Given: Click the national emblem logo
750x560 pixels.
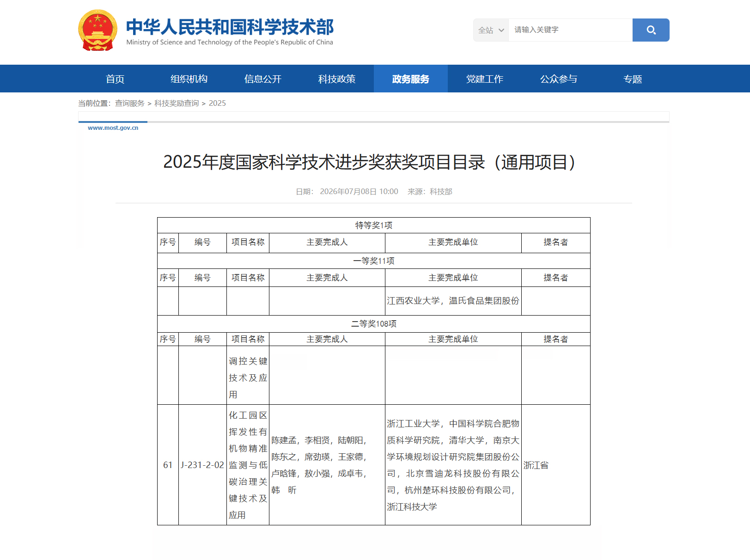Looking at the screenshot, I should pyautogui.click(x=98, y=30).
